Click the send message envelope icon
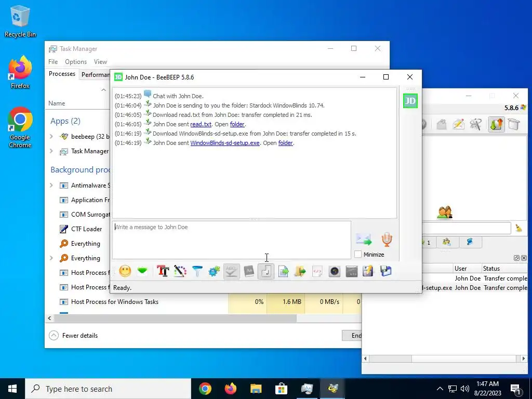 coord(364,239)
